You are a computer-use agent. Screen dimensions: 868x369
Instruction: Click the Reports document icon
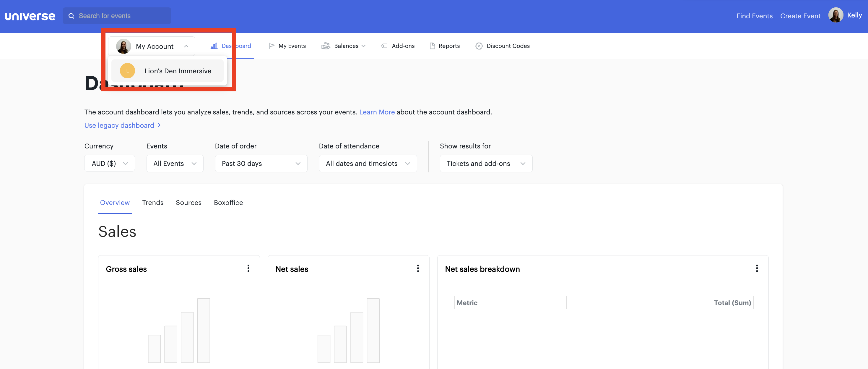[x=432, y=46]
